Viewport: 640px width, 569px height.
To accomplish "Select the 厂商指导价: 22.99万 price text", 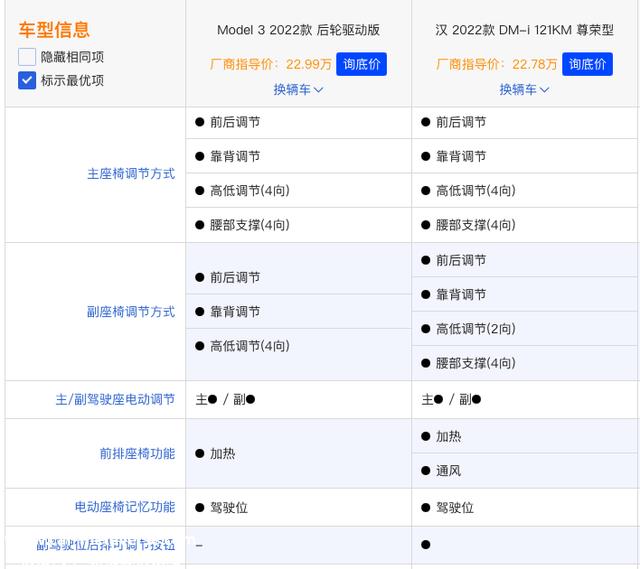I will point(271,64).
